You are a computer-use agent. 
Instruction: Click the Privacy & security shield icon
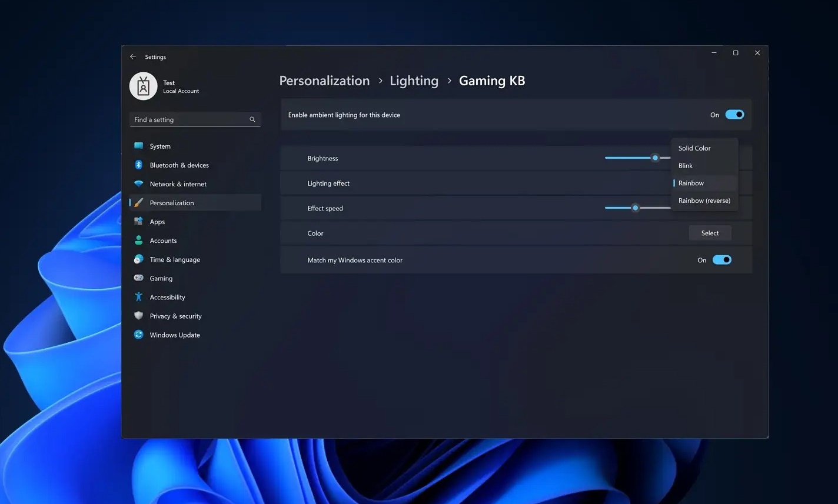pyautogui.click(x=139, y=315)
